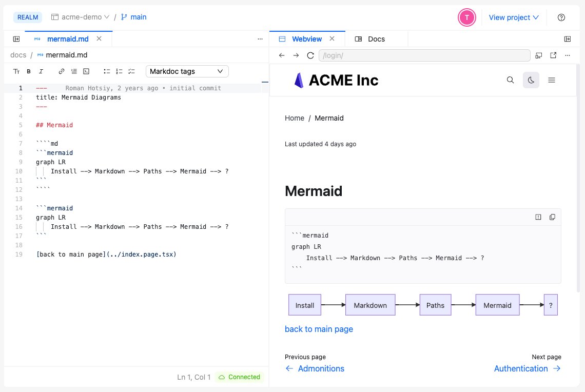This screenshot has width=585, height=392.
Task: Place cursor on '## Mermaid' heading line
Action: [54, 125]
